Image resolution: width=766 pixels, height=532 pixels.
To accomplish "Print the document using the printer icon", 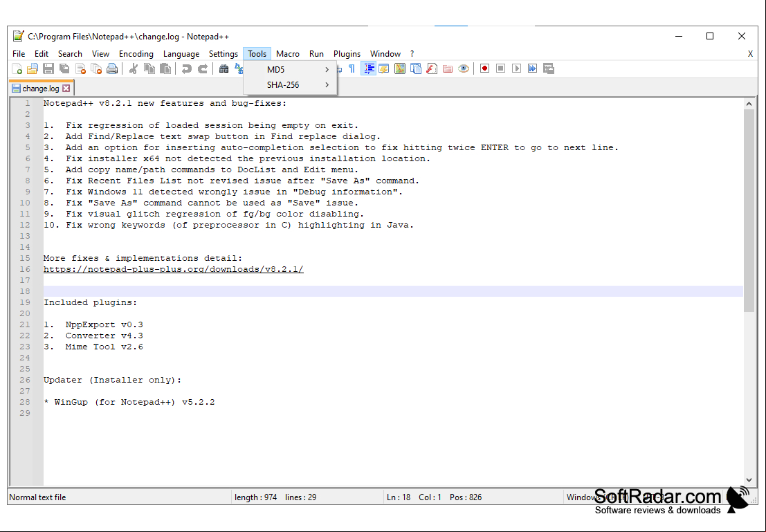I will pyautogui.click(x=112, y=69).
